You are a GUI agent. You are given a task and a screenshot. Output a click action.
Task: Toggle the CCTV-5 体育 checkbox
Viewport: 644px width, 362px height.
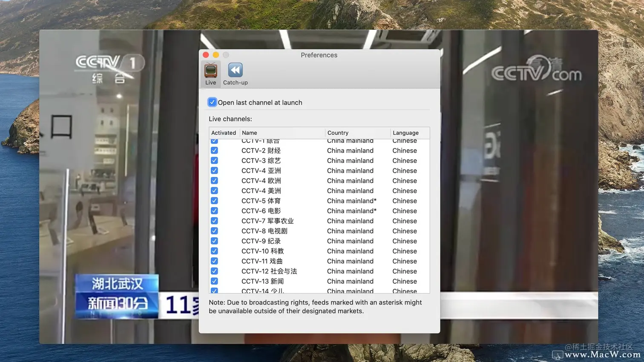click(214, 201)
